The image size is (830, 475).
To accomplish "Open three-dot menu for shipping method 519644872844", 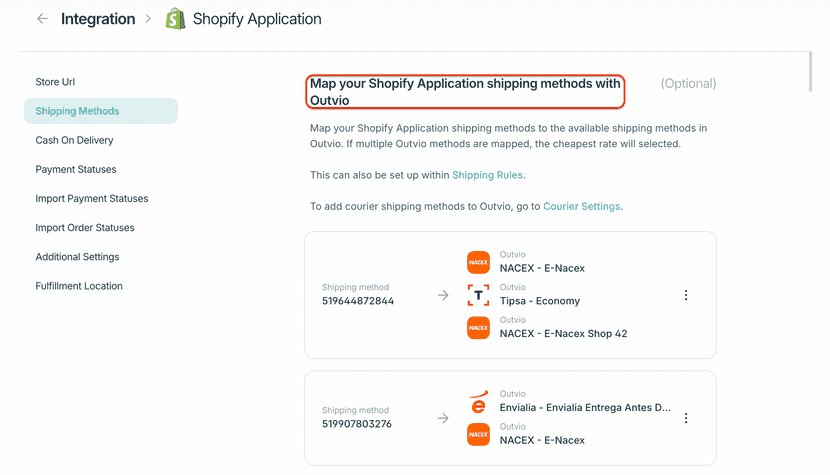I will (686, 295).
